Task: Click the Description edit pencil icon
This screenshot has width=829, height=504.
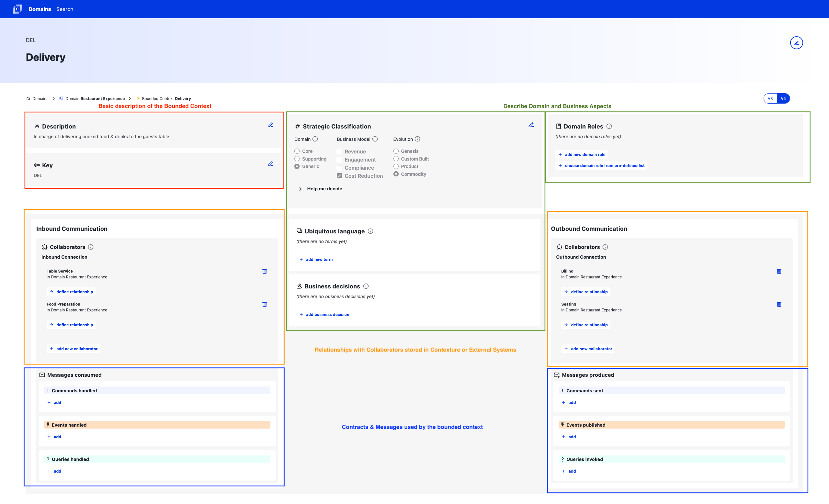Action: pos(270,125)
